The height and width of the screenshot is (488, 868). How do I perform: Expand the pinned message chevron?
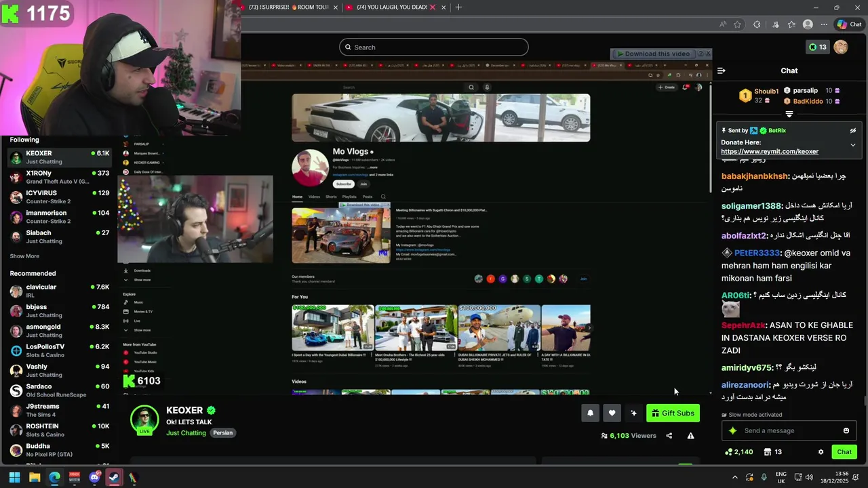point(853,144)
